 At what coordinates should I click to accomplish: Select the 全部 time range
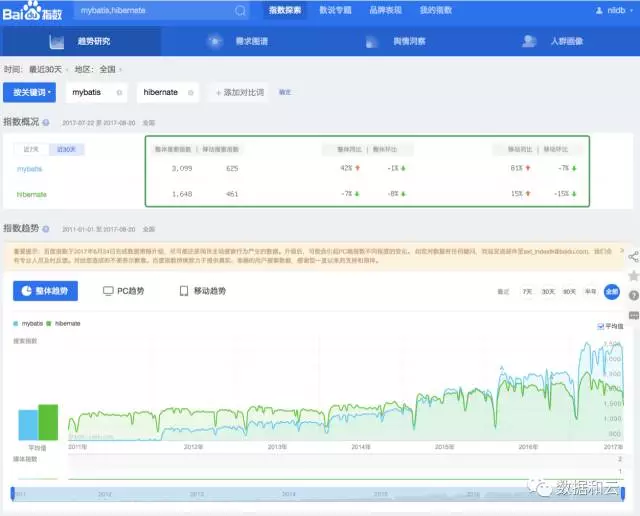click(611, 291)
